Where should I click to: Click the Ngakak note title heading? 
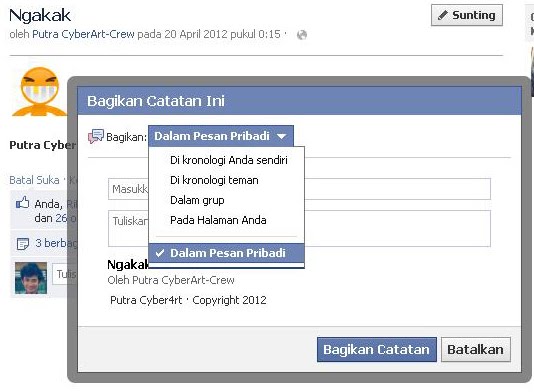pyautogui.click(x=40, y=15)
